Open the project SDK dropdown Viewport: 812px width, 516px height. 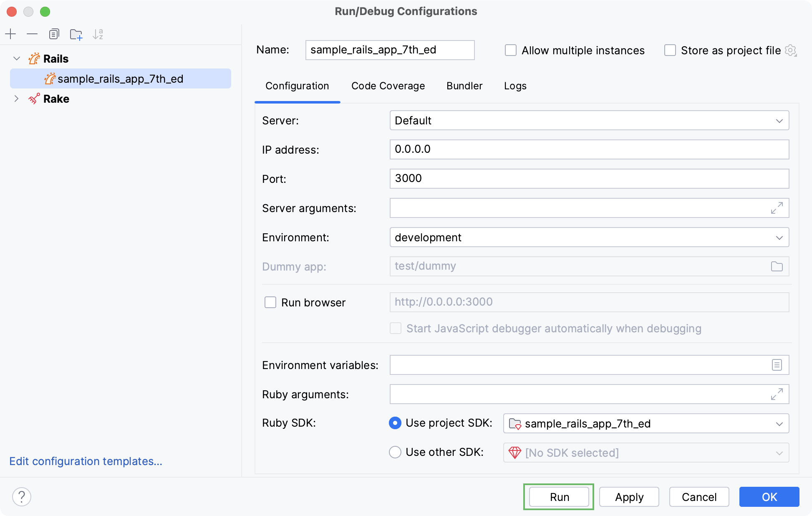pos(779,423)
